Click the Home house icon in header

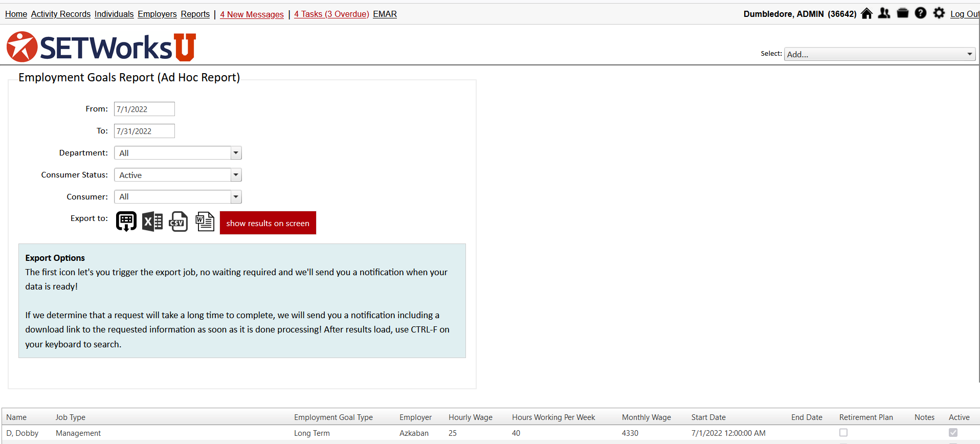866,13
